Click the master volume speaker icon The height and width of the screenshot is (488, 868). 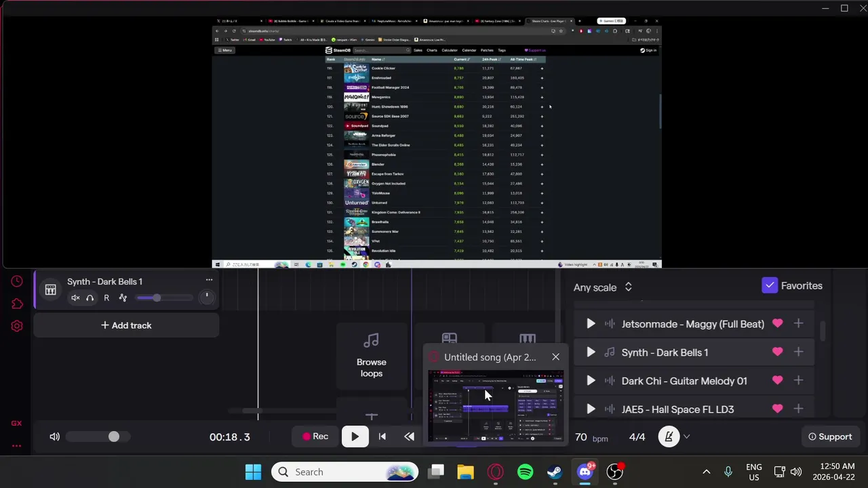[55, 436]
